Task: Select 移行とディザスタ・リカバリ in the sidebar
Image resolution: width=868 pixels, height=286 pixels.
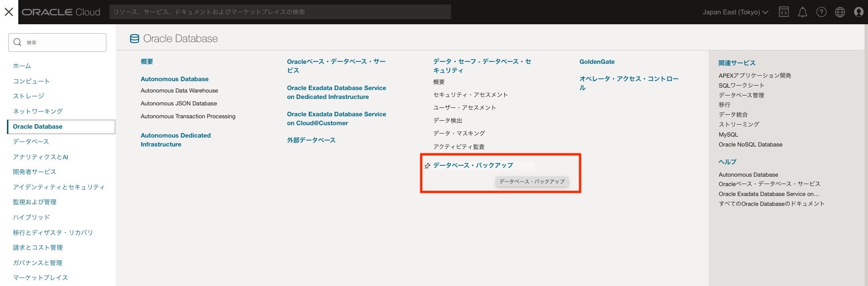Action: click(53, 233)
